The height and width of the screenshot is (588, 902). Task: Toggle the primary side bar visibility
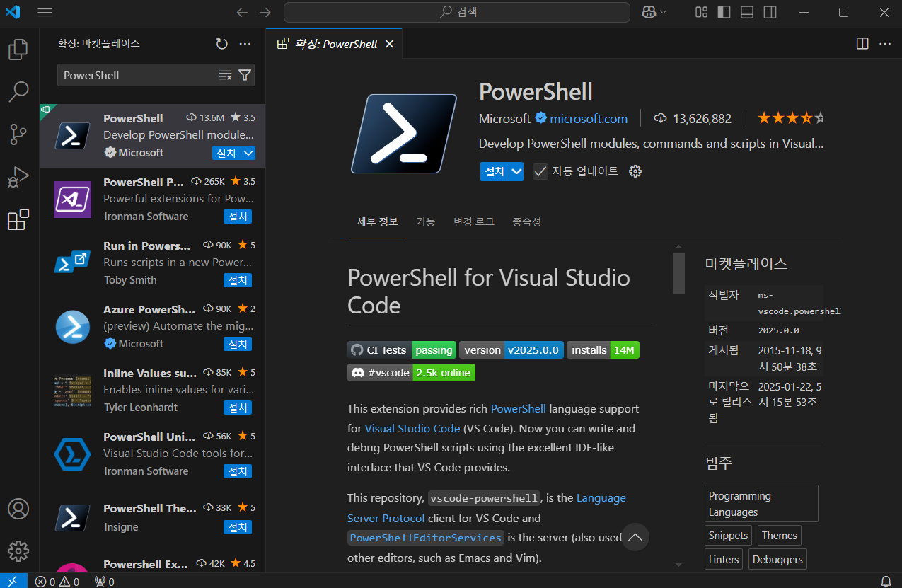[x=724, y=12]
